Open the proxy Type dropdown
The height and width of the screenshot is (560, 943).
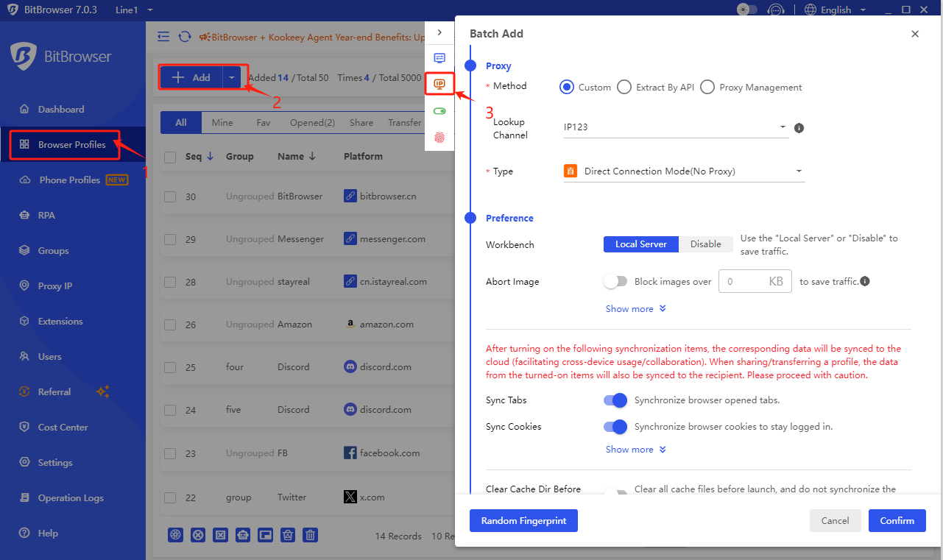point(684,171)
